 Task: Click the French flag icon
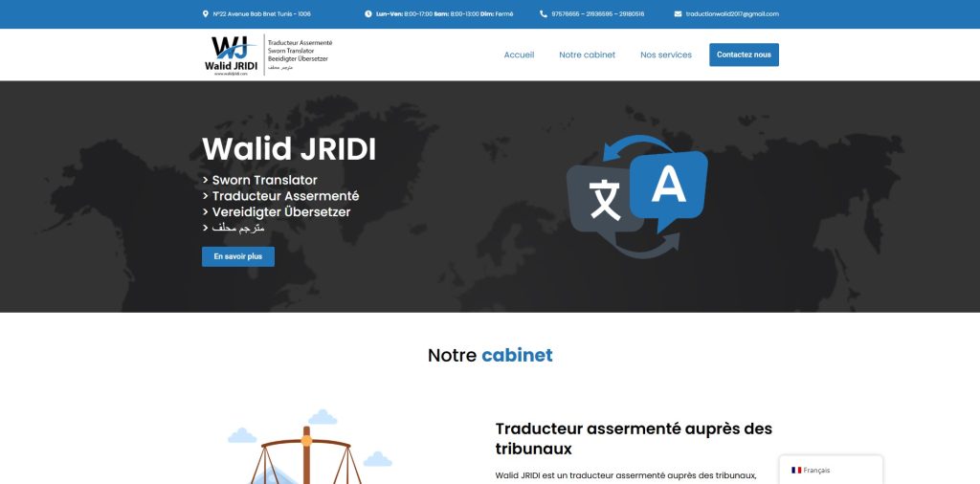coord(796,470)
